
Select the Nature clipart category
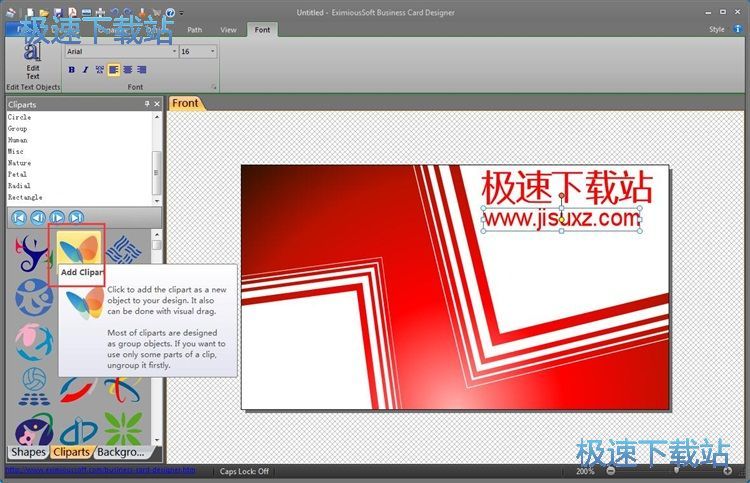[x=19, y=163]
